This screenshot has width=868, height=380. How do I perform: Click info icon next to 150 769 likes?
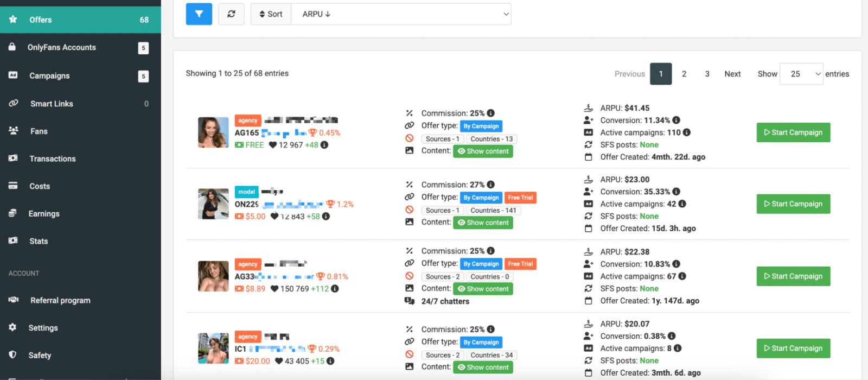[x=335, y=289]
